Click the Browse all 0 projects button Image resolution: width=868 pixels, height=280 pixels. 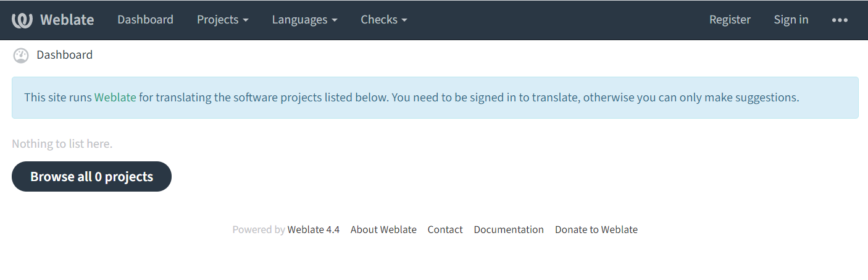91,176
